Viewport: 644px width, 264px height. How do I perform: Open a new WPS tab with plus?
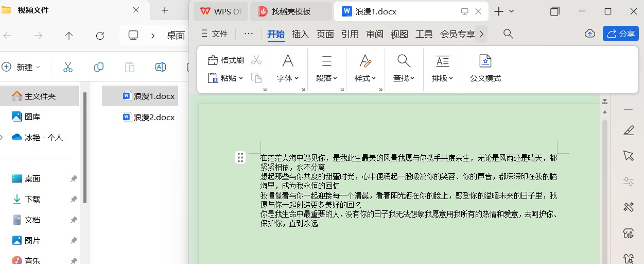point(499,11)
